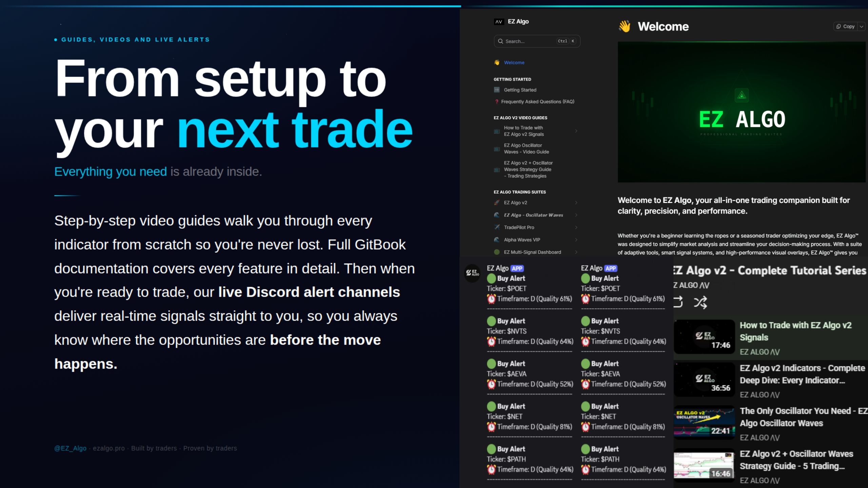
Task: Click the Getting Started page icon
Action: pyautogui.click(x=497, y=90)
